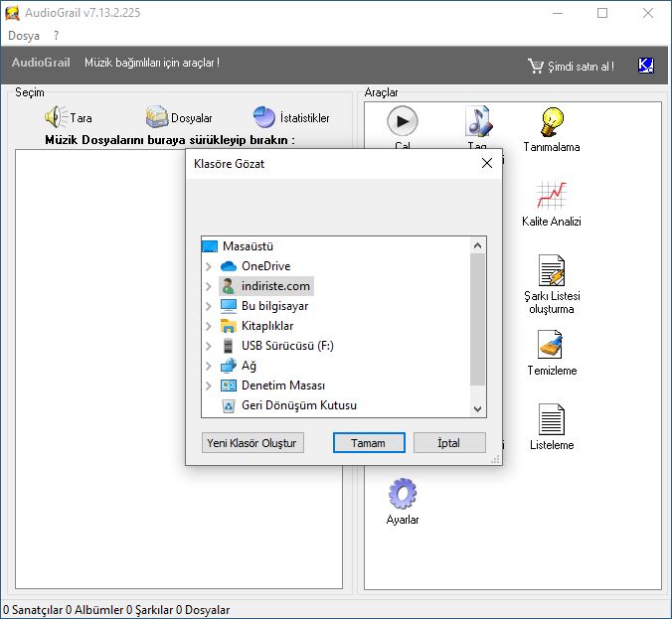This screenshot has width=672, height=619.
Task: Open the Tag music note tool
Action: pos(478,121)
